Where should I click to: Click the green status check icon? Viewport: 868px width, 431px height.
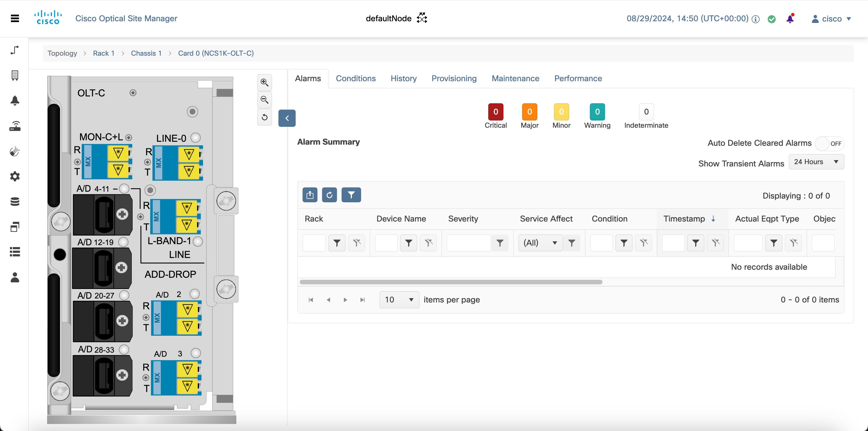pos(772,19)
